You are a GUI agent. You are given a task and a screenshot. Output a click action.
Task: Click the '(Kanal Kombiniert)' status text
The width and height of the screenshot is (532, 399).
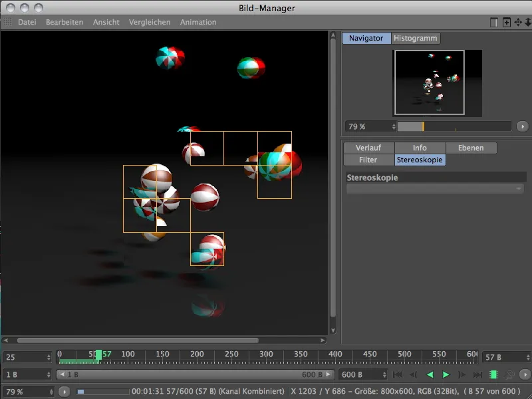[251, 392]
